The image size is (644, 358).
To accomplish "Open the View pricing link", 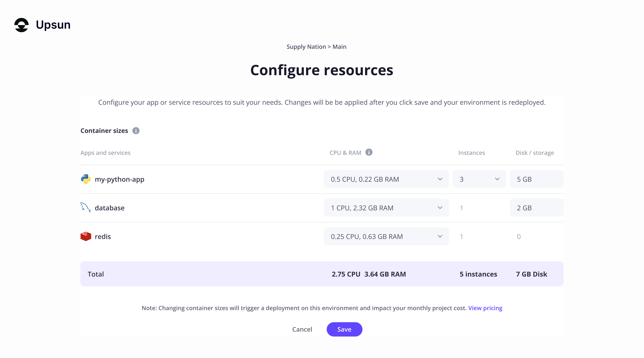I will point(485,308).
